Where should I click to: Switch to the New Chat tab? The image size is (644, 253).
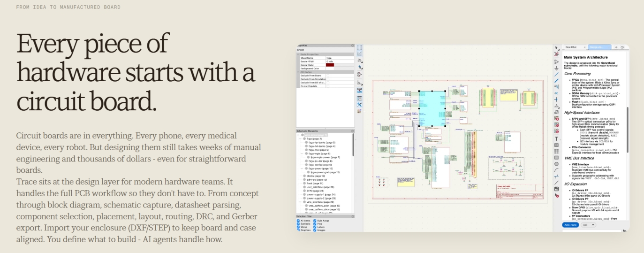pyautogui.click(x=571, y=47)
